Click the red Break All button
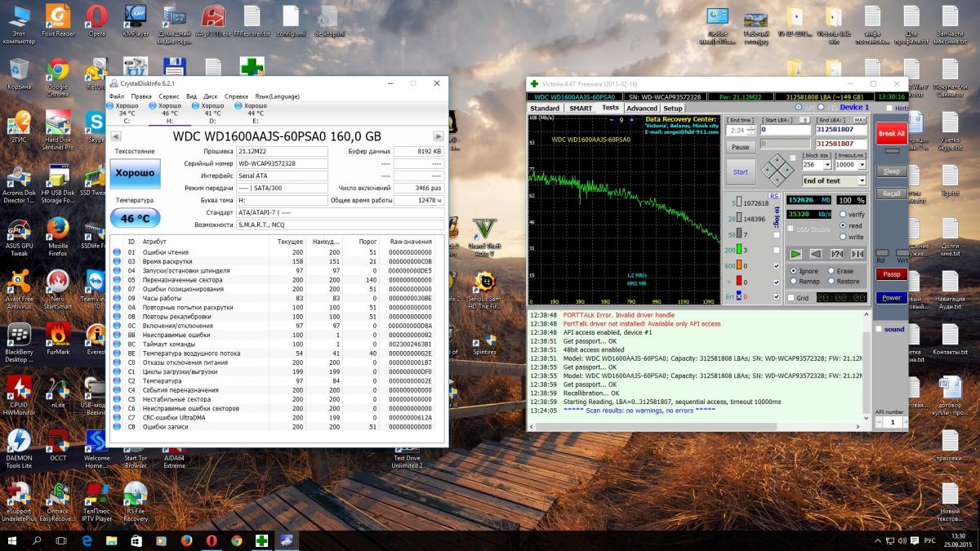Screen dimensions: 980x551 [x=892, y=133]
